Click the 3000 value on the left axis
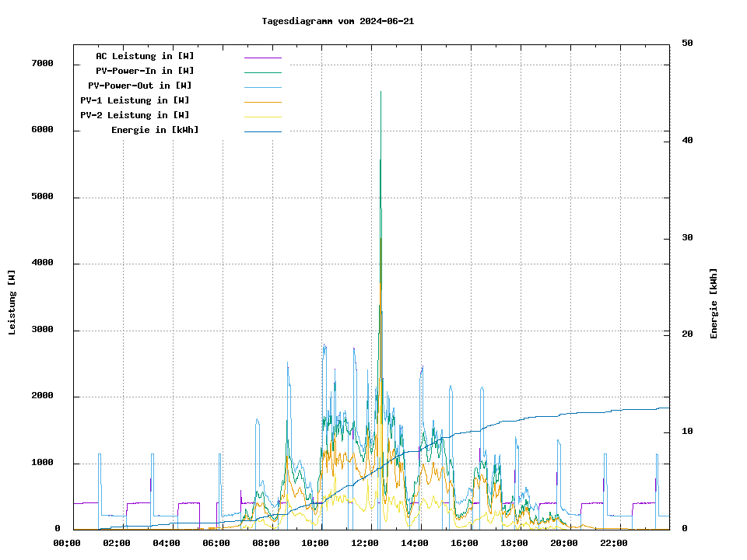 pyautogui.click(x=43, y=330)
